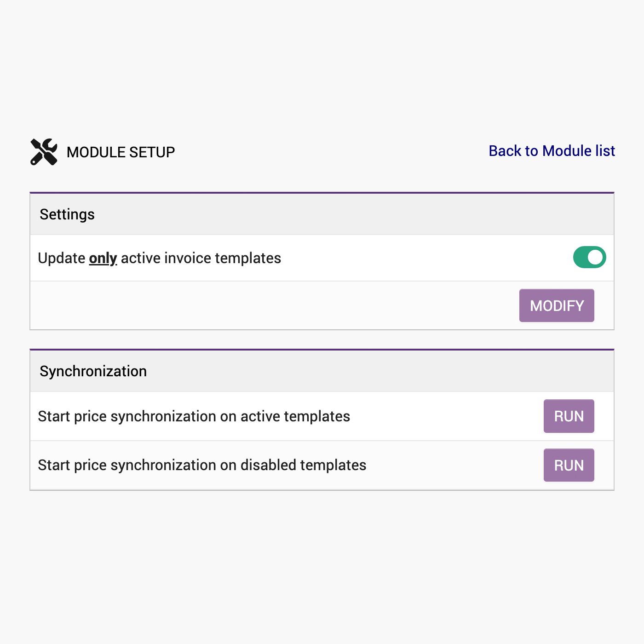Run price synchronization on disabled templates
644x644 pixels.
coord(569,465)
